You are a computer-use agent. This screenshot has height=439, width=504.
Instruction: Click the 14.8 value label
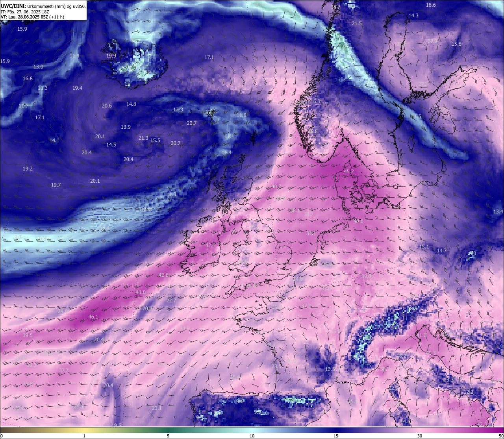[x=131, y=104]
